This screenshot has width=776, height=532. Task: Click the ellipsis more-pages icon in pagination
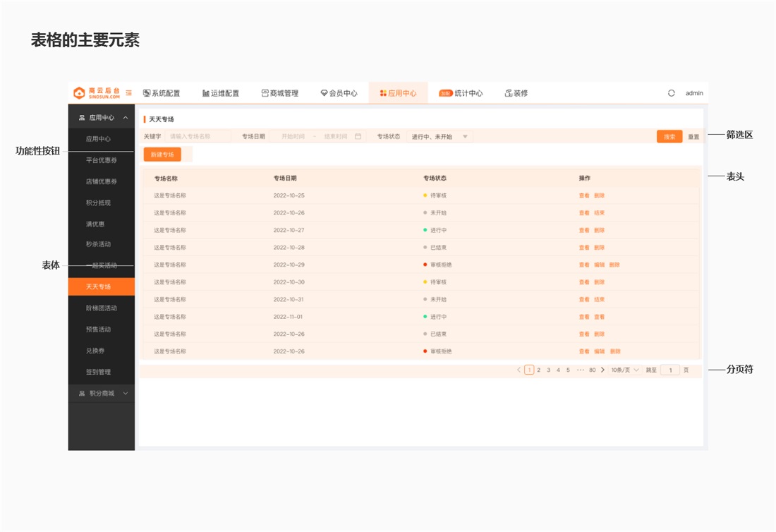click(580, 370)
